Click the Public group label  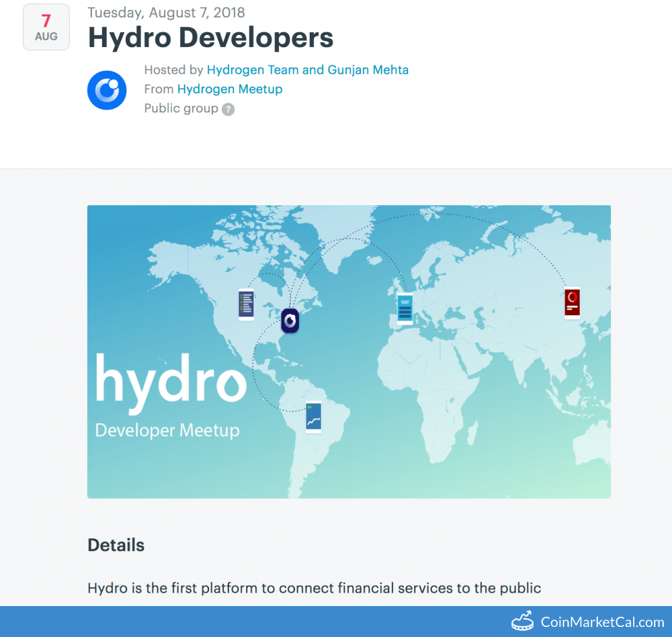(x=181, y=108)
